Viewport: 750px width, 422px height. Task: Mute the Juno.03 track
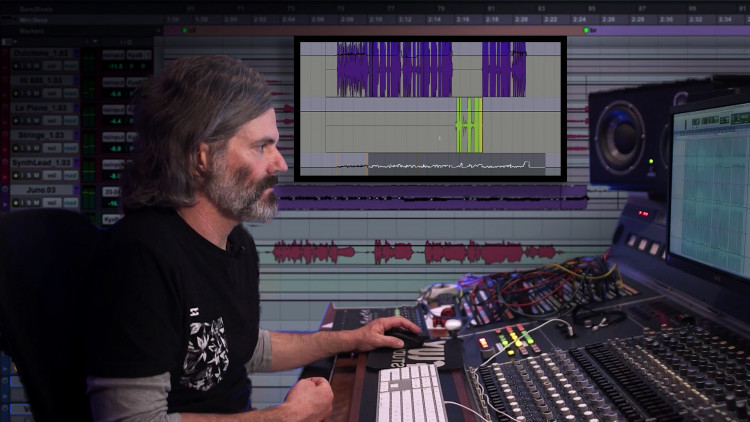(36, 203)
